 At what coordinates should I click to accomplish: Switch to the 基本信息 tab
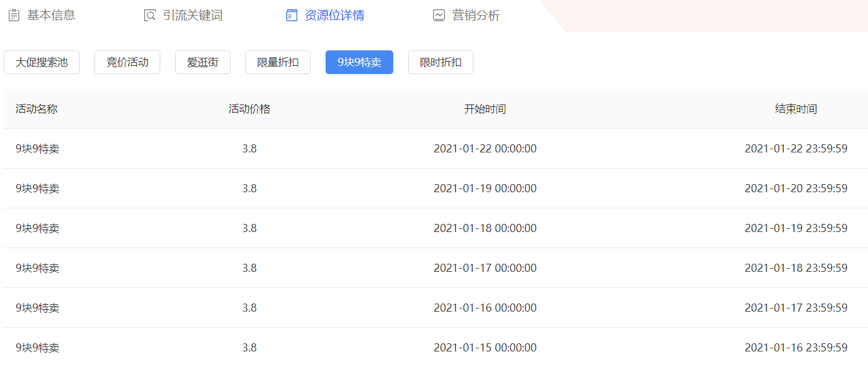click(x=51, y=16)
